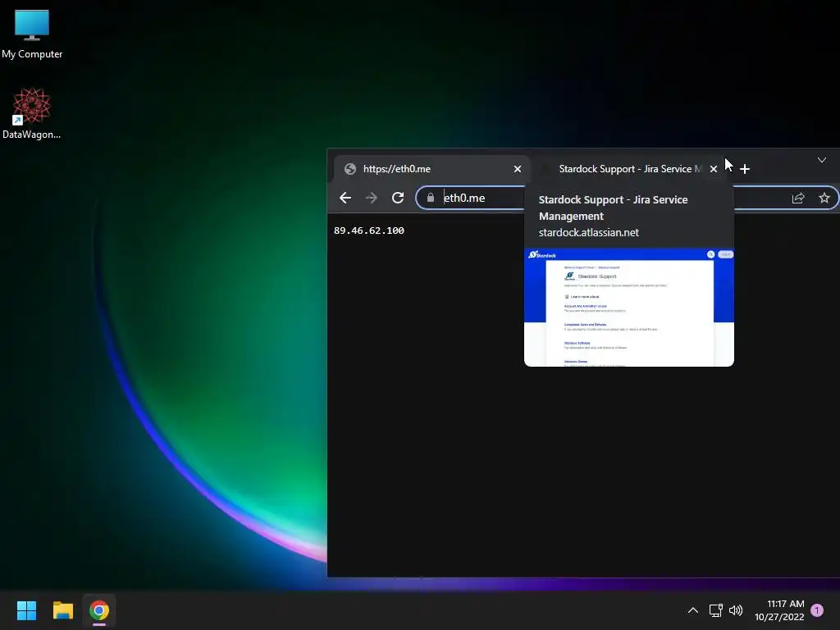The height and width of the screenshot is (630, 840).
Task: Open the clock showing 11:17 AM
Action: coord(779,610)
